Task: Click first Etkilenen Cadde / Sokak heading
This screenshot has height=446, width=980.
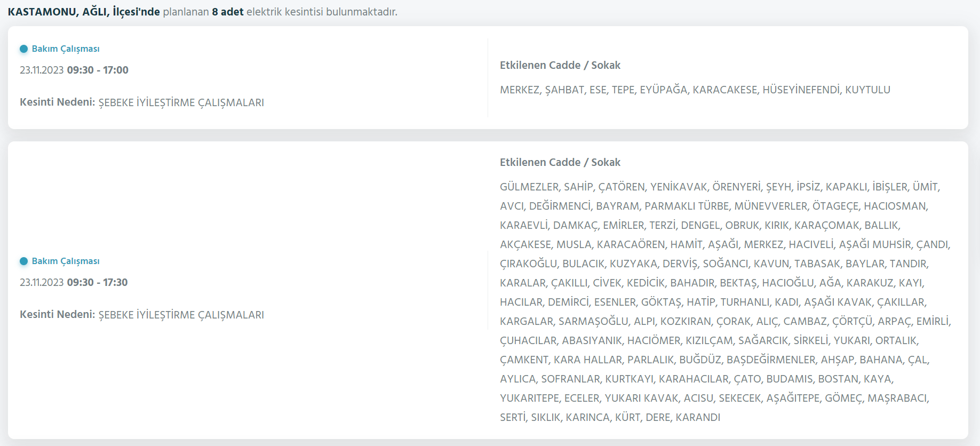Action: click(560, 66)
